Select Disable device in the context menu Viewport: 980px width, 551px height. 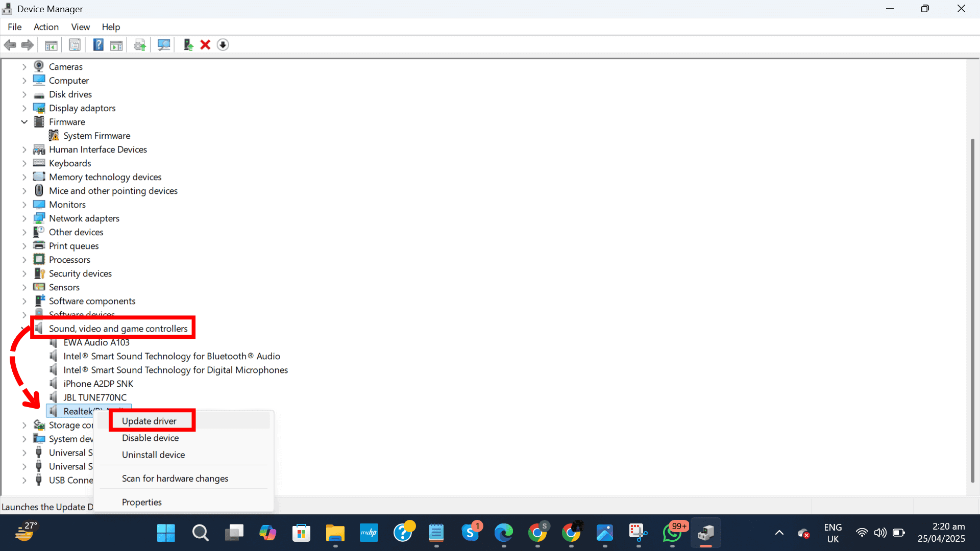(x=150, y=438)
